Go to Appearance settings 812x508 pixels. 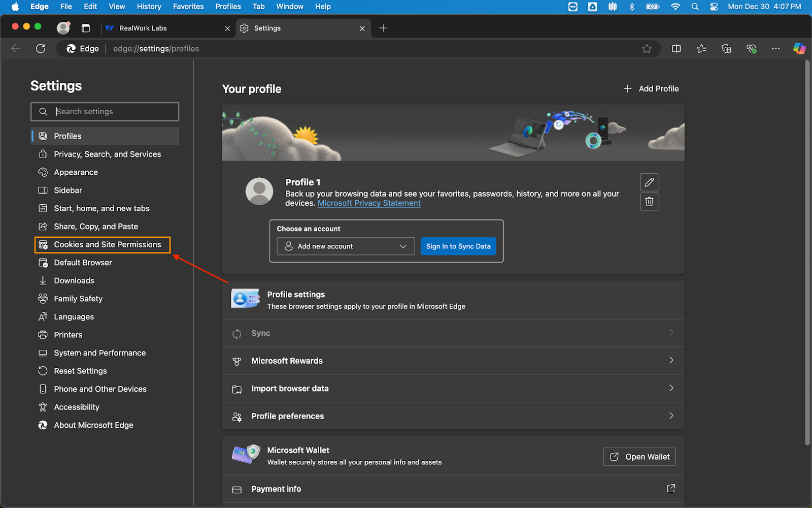coord(105,172)
